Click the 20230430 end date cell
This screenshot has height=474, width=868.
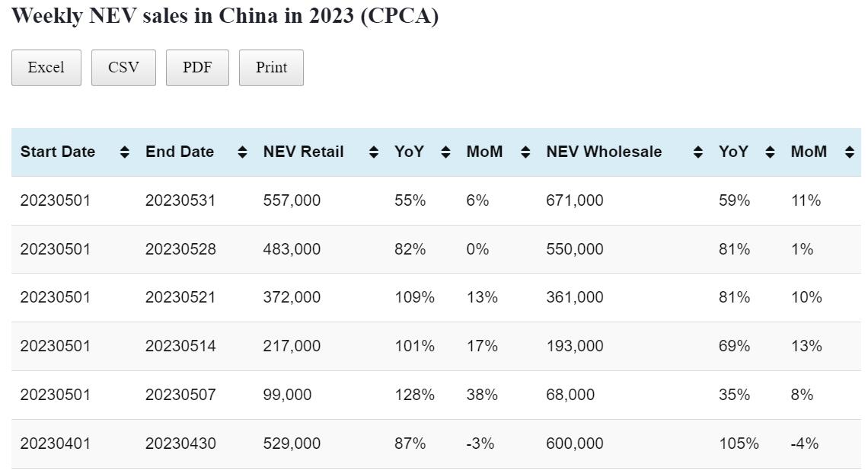[180, 444]
